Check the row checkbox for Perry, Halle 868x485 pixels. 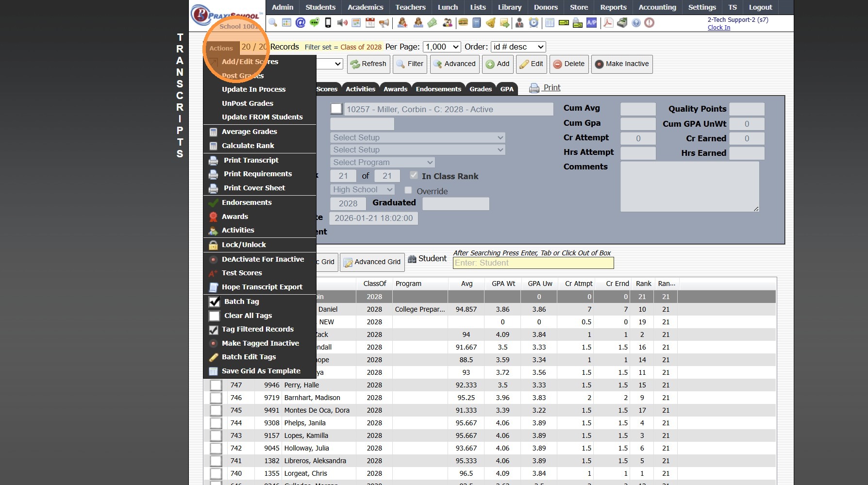click(216, 385)
